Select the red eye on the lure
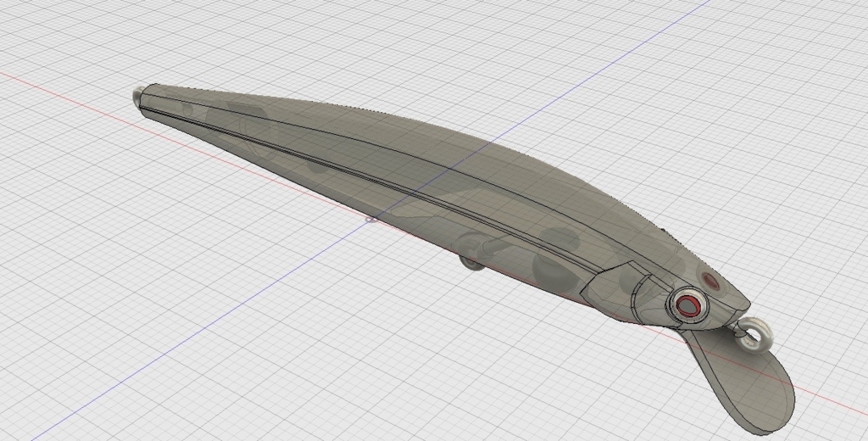This screenshot has height=441, width=868. [x=688, y=304]
